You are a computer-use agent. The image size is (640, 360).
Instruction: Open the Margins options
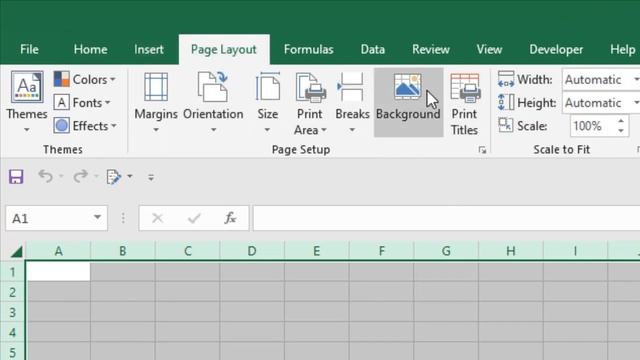point(156,102)
